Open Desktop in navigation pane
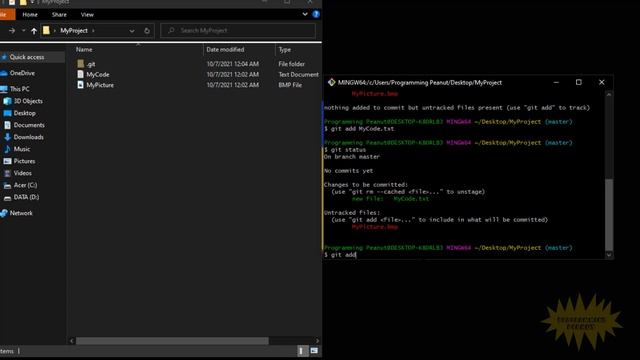The height and width of the screenshot is (360, 640). tap(24, 113)
